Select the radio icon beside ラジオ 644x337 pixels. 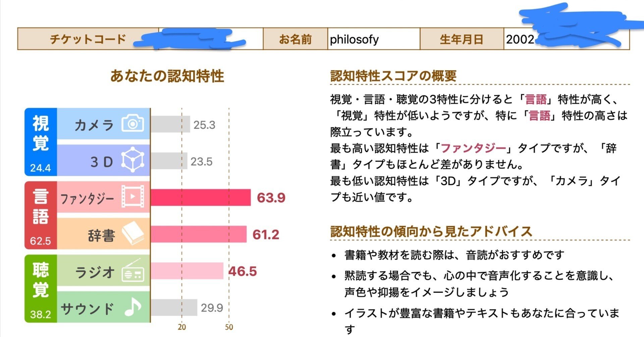133,270
